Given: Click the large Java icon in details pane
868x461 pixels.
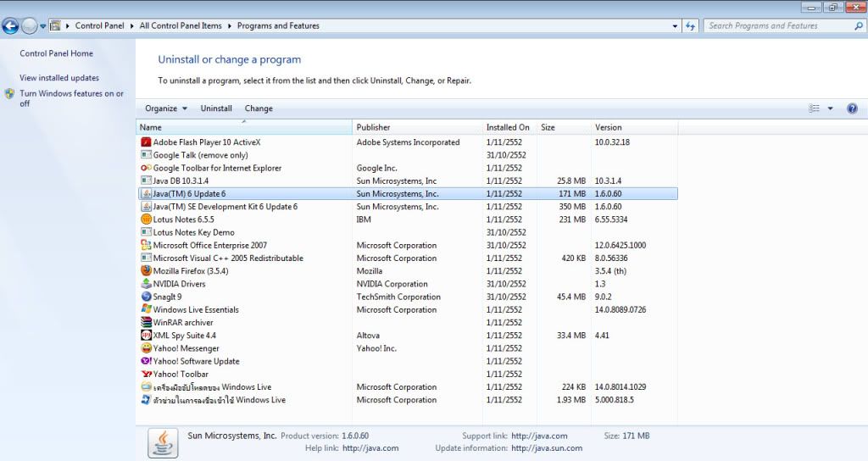Looking at the screenshot, I should pyautogui.click(x=163, y=442).
